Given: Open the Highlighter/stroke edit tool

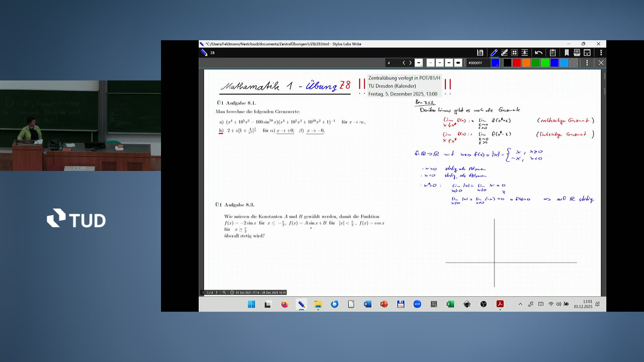Looking at the screenshot, I should pyautogui.click(x=504, y=53).
